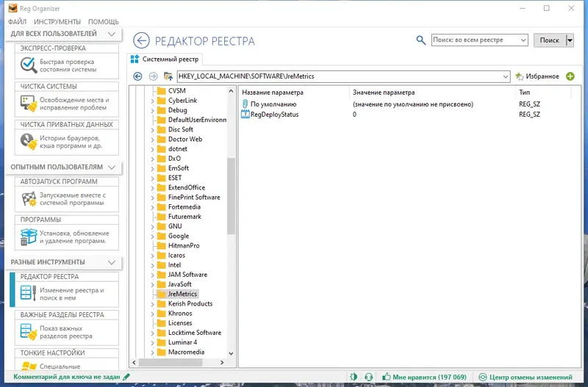
Task: Select the Macromedia tree item
Action: [x=186, y=352]
